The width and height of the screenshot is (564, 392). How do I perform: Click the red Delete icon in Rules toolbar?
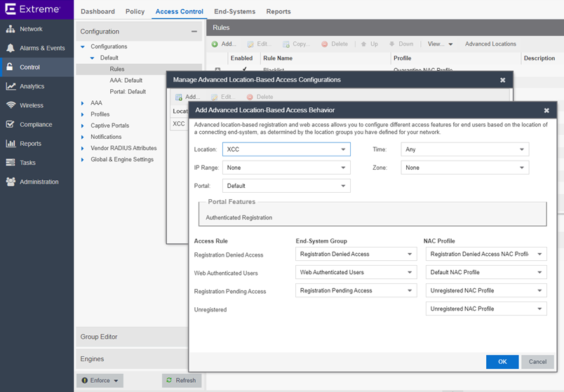tap(325, 44)
